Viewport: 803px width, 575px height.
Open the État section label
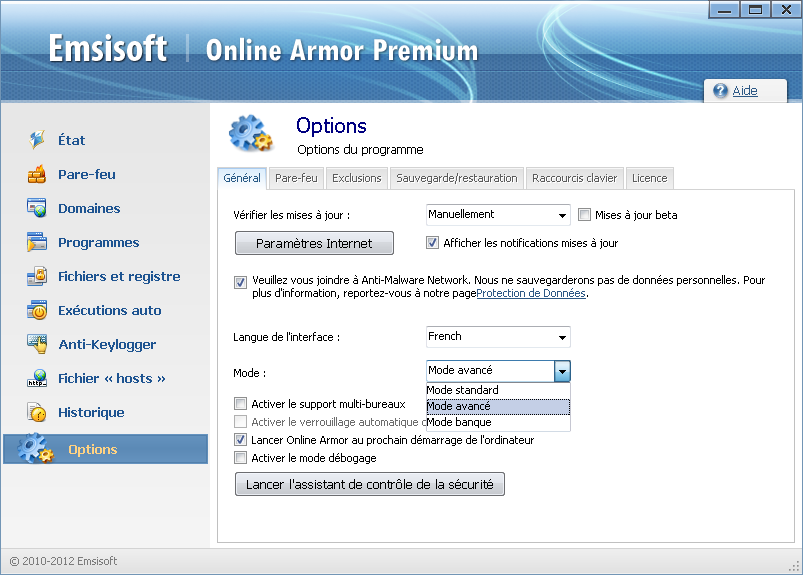(71, 140)
